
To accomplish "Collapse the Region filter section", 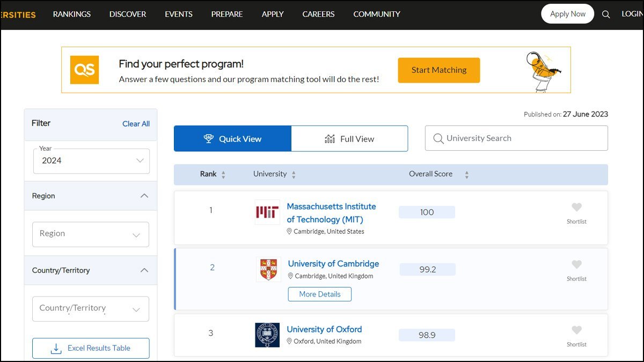I will pyautogui.click(x=144, y=196).
